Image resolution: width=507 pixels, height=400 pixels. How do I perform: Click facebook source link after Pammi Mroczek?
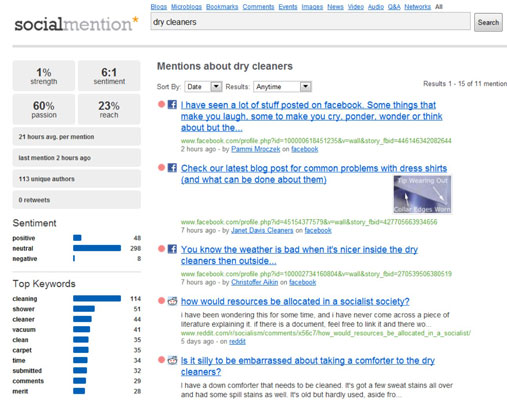point(305,149)
